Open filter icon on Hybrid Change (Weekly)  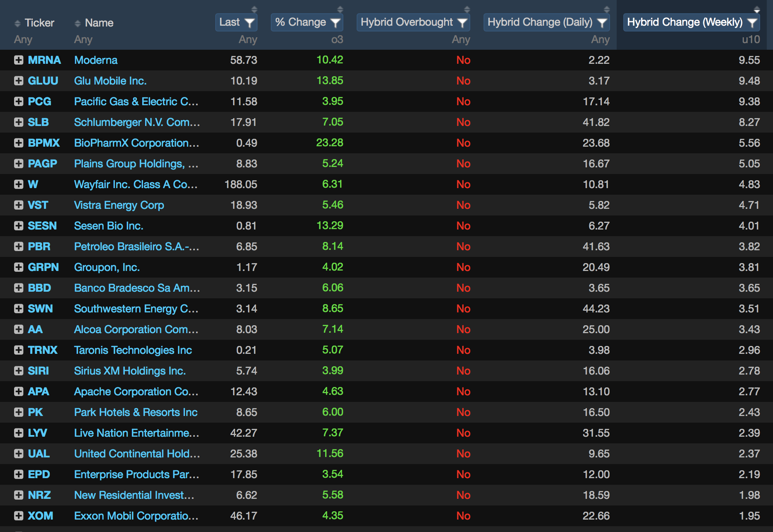(752, 22)
